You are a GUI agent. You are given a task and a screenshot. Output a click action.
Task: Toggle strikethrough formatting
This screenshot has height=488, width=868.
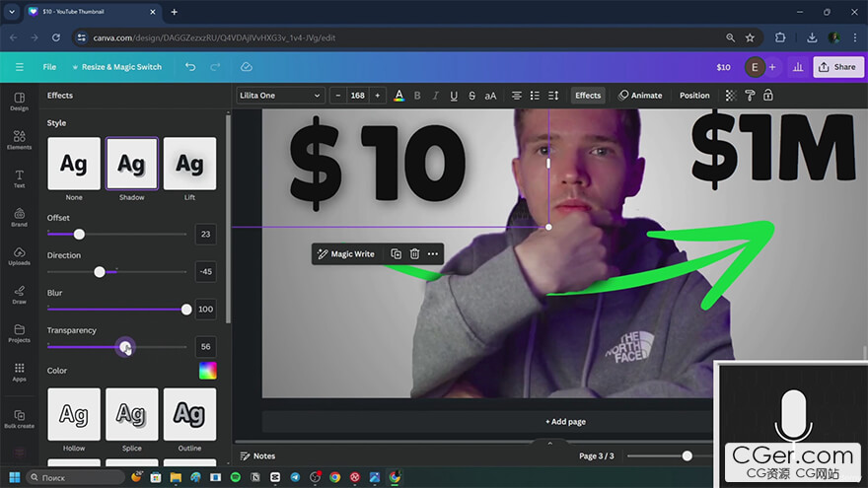click(x=472, y=96)
